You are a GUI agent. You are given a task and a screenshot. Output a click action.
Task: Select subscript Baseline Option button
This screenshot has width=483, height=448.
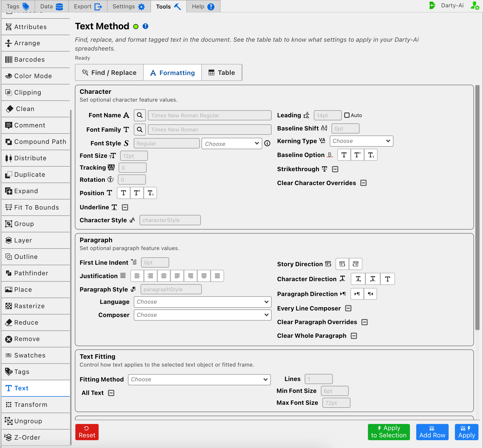point(371,155)
